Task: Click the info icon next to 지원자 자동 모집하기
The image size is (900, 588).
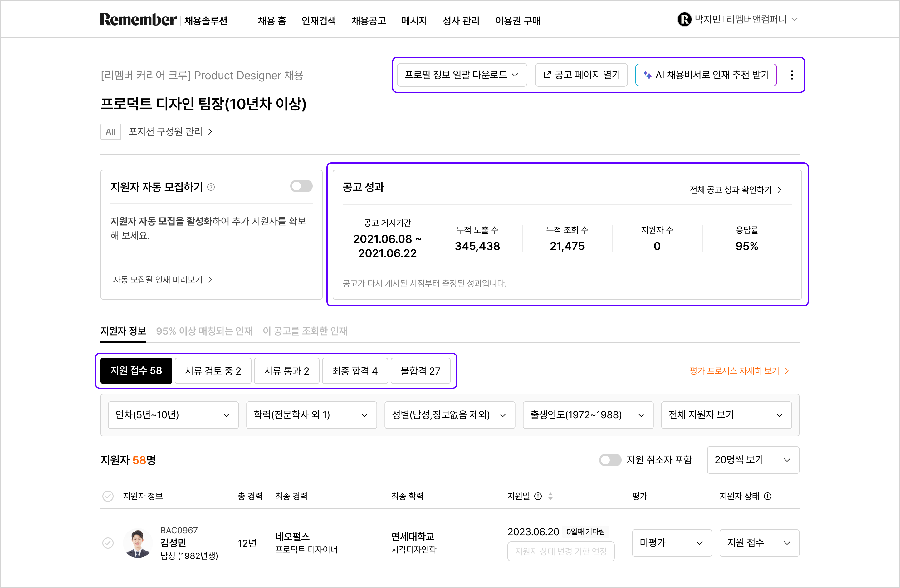Action: 211,187
